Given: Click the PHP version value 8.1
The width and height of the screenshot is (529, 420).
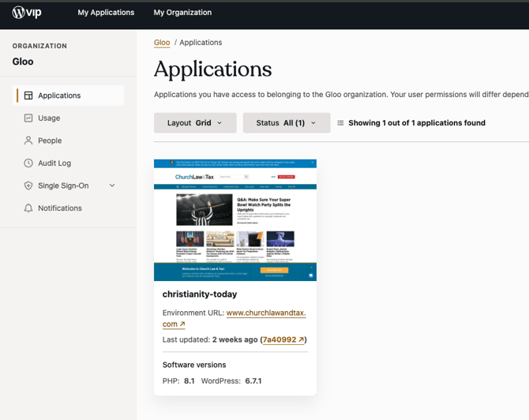Looking at the screenshot, I should tap(189, 381).
